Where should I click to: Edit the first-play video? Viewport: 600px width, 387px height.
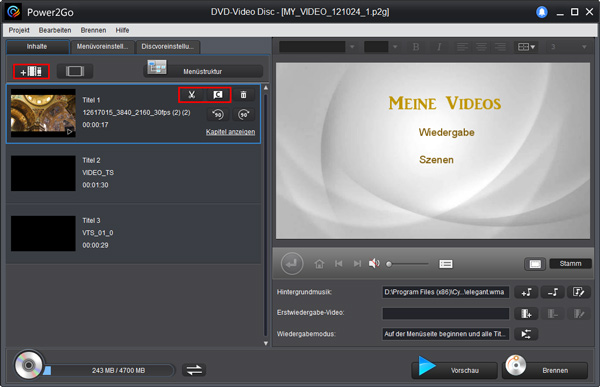tap(579, 314)
